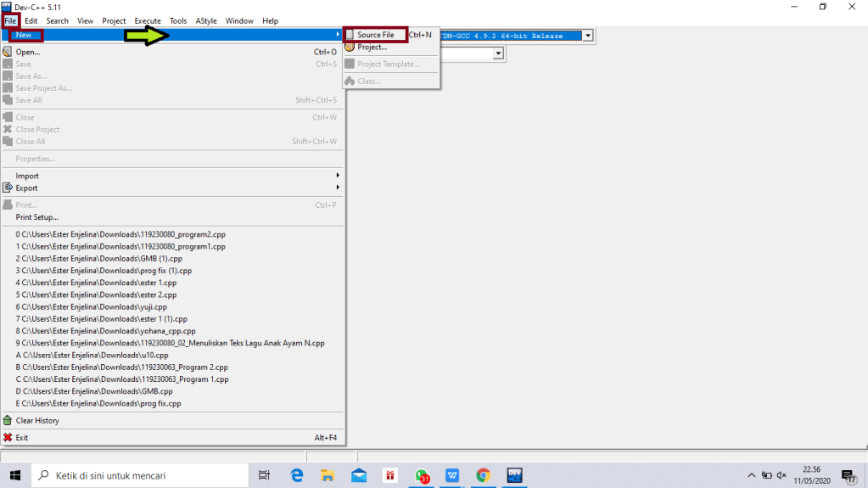Viewport: 868px width, 488px height.
Task: Open the dropdown below the compiler selector
Action: coord(499,53)
